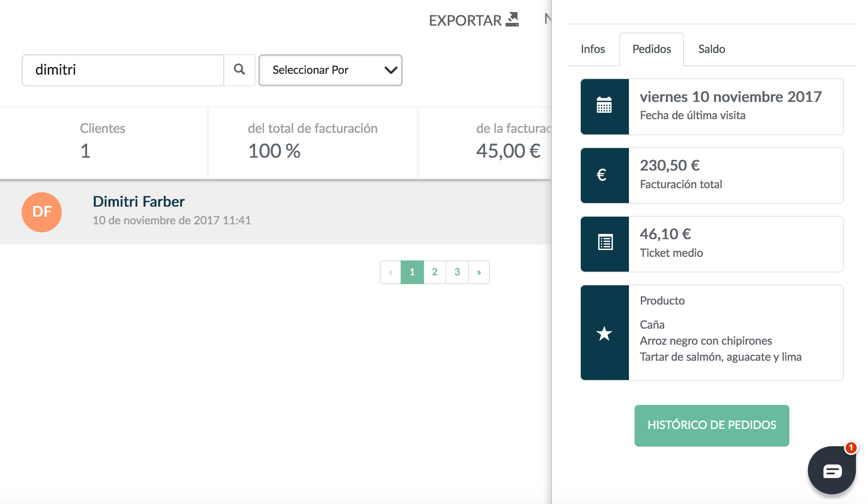This screenshot has width=868, height=504.
Task: Go to pagination page 1
Action: pos(412,272)
